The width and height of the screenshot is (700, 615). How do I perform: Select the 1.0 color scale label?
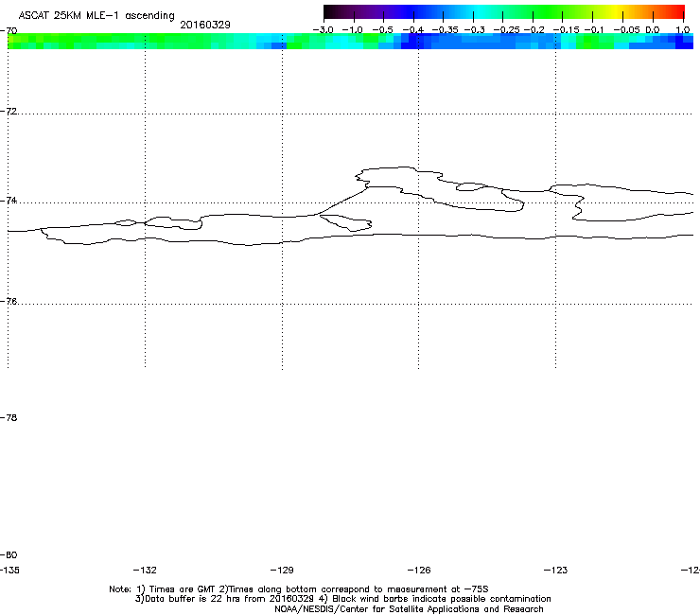tap(683, 30)
